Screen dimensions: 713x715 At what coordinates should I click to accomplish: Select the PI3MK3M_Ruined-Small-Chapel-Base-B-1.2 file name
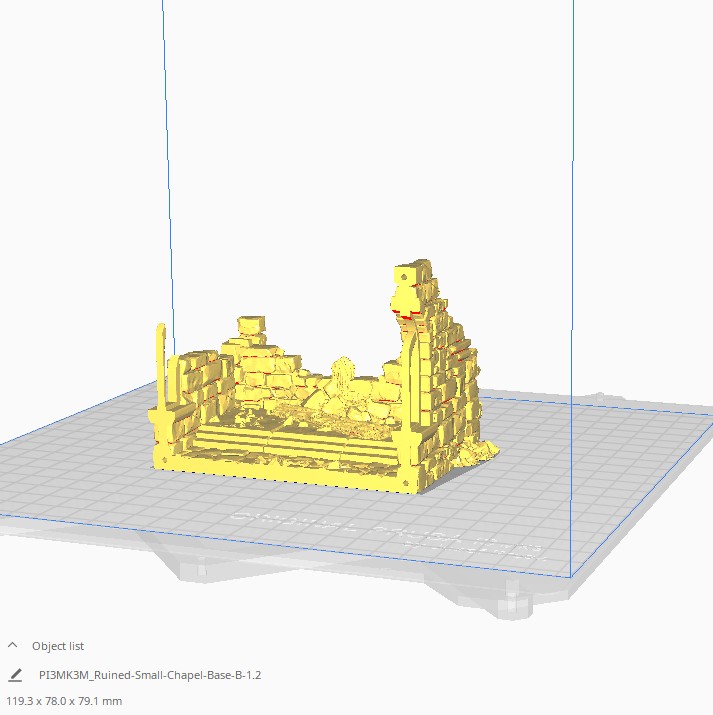[149, 675]
